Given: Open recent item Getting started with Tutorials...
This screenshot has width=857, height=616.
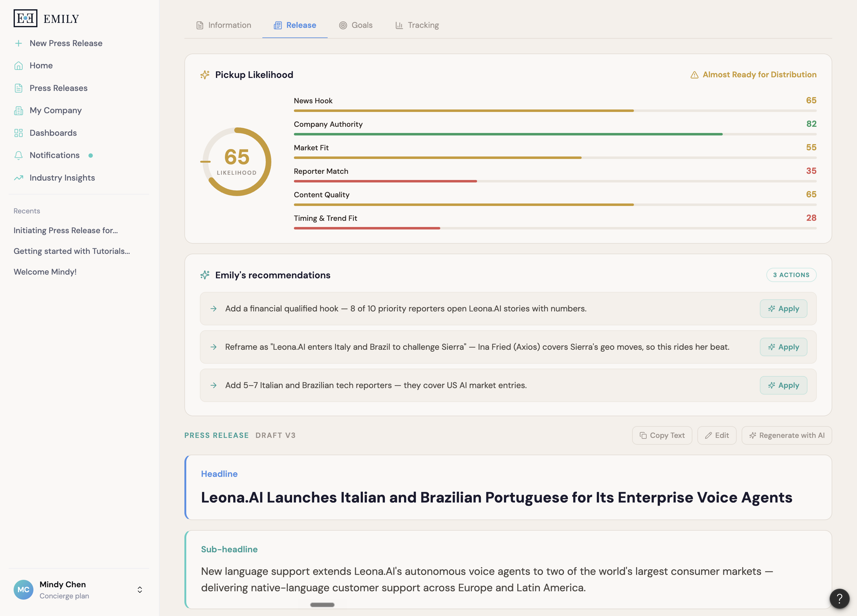Looking at the screenshot, I should click(72, 251).
